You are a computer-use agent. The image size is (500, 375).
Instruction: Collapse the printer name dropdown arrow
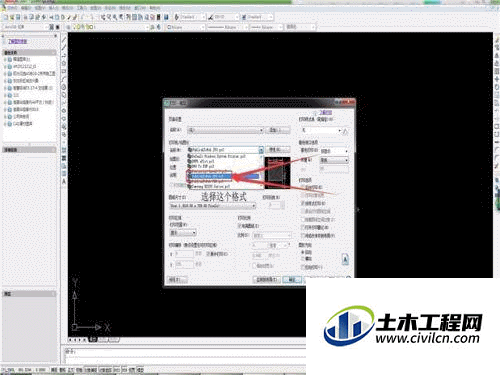coord(261,150)
